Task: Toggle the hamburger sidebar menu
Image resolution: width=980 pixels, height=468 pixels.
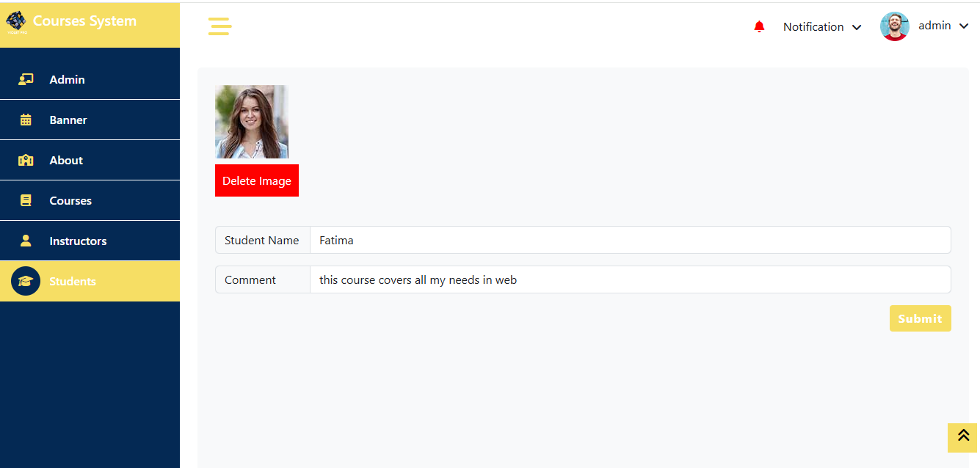Action: pyautogui.click(x=219, y=26)
